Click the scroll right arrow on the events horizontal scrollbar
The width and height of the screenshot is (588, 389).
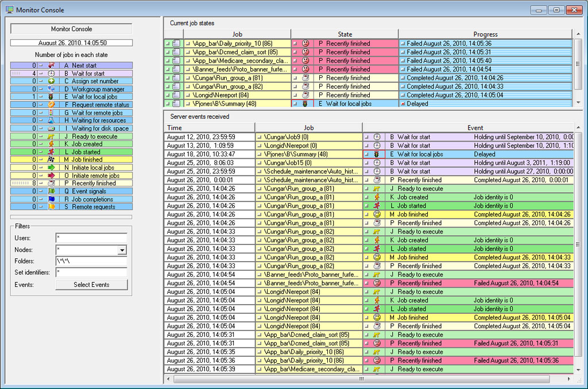569,379
